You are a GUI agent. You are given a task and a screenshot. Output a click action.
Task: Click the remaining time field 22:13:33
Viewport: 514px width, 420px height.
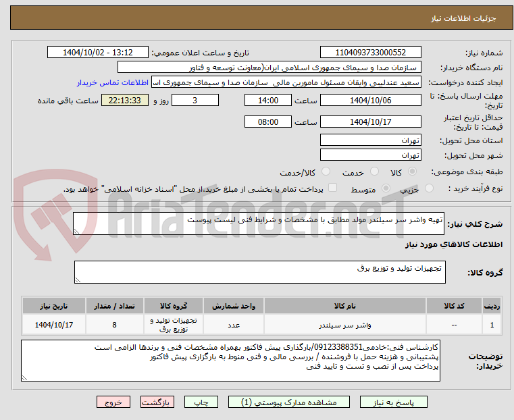point(125,100)
